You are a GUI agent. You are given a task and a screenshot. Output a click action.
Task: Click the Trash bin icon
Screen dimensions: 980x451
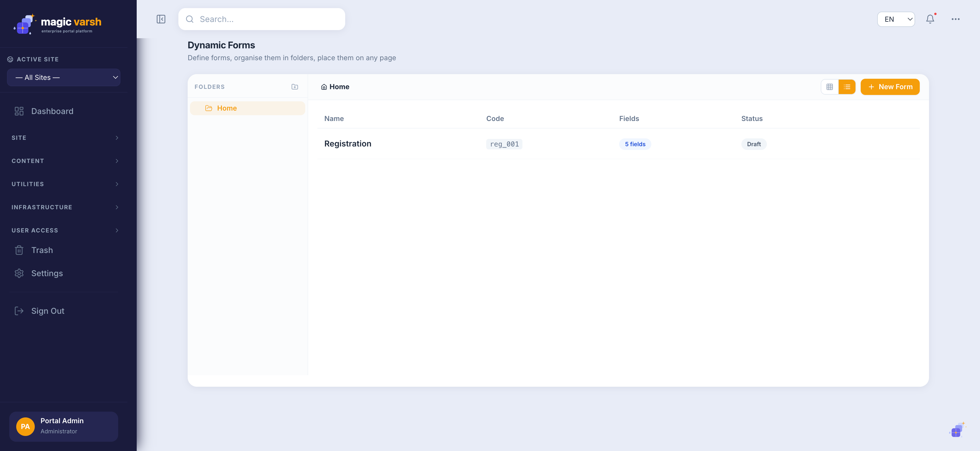(19, 250)
